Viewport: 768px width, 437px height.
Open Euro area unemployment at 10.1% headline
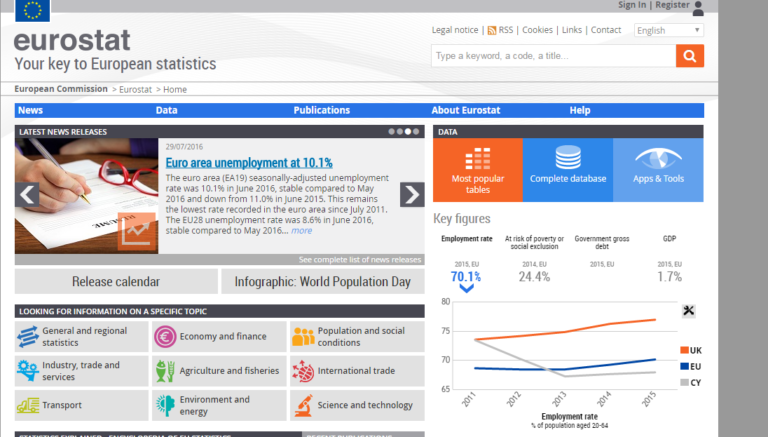[x=249, y=163]
